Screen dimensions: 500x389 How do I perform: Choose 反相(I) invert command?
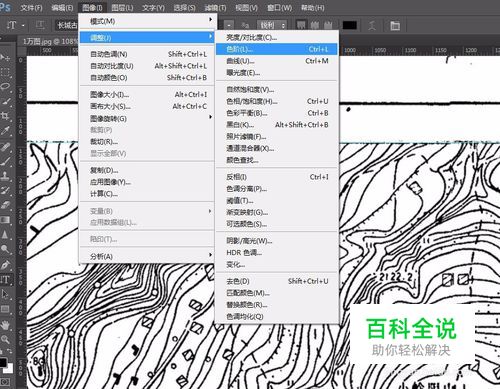pyautogui.click(x=277, y=177)
